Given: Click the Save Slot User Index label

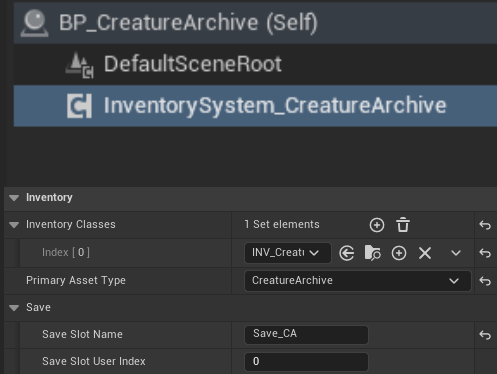Looking at the screenshot, I should 94,361.
